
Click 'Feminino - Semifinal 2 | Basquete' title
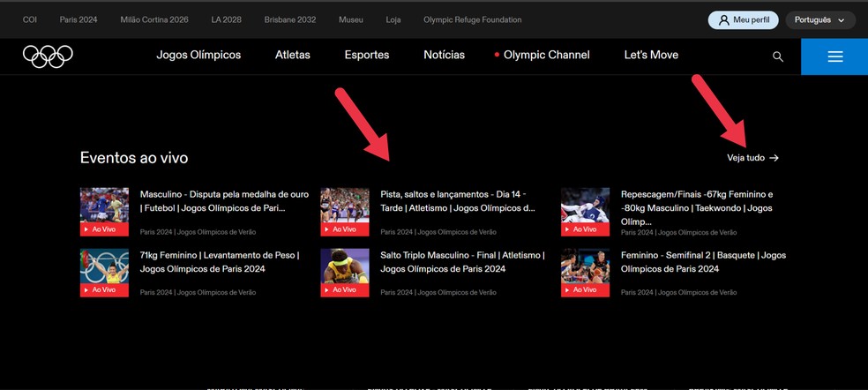click(703, 262)
